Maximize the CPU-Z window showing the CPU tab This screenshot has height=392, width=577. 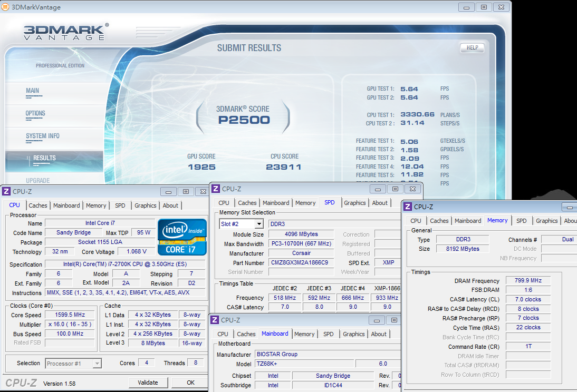186,192
